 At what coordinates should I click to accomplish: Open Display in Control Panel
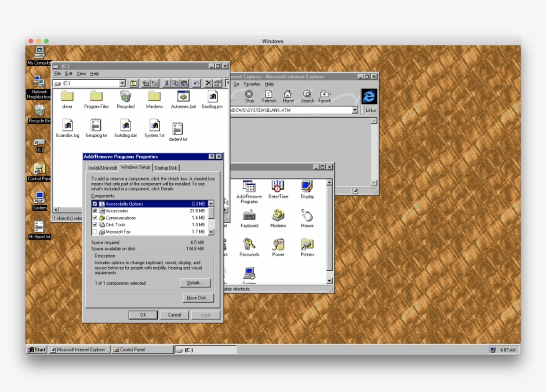307,190
